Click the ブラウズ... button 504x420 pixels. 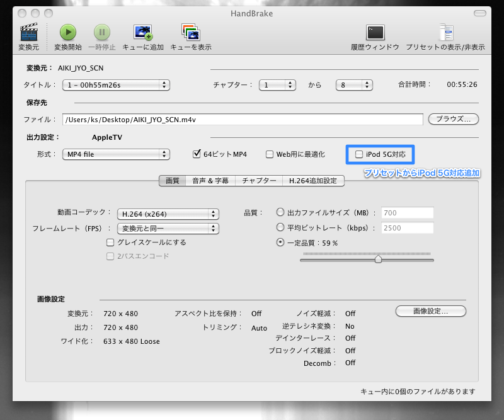click(453, 118)
